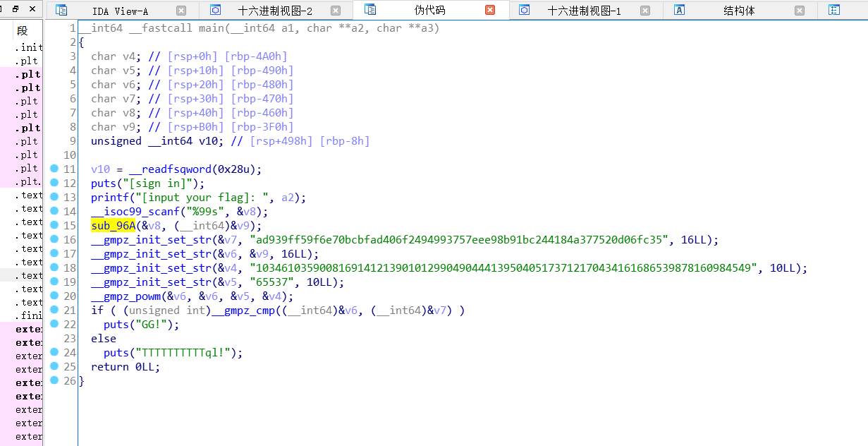Click the highlighted sub_96A function call

pyautogui.click(x=113, y=226)
